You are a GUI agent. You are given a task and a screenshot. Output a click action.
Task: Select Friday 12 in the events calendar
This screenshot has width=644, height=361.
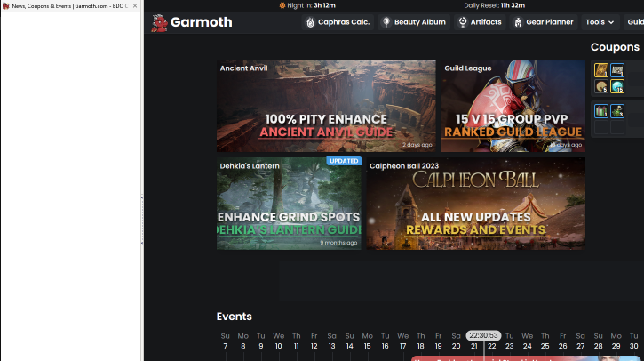(314, 341)
